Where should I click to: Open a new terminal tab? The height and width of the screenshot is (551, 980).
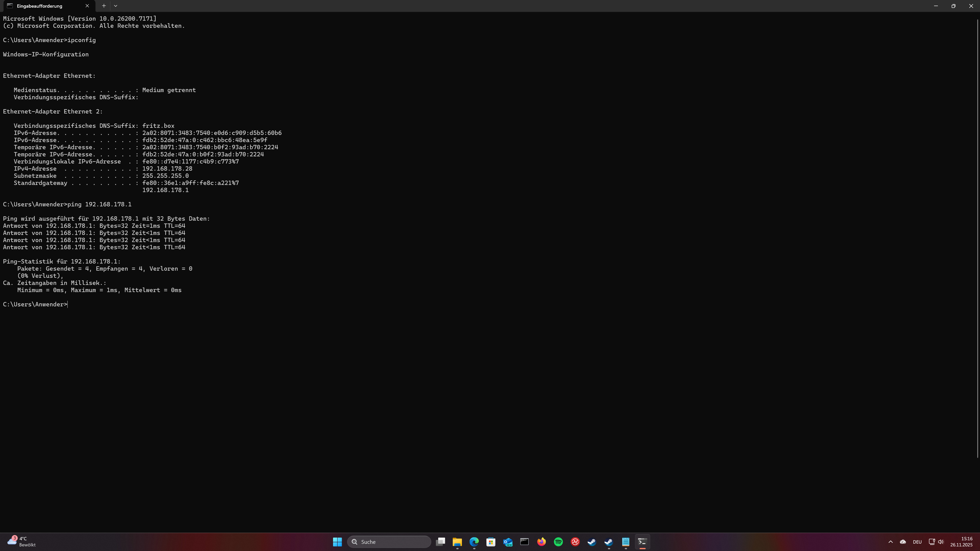(x=103, y=6)
